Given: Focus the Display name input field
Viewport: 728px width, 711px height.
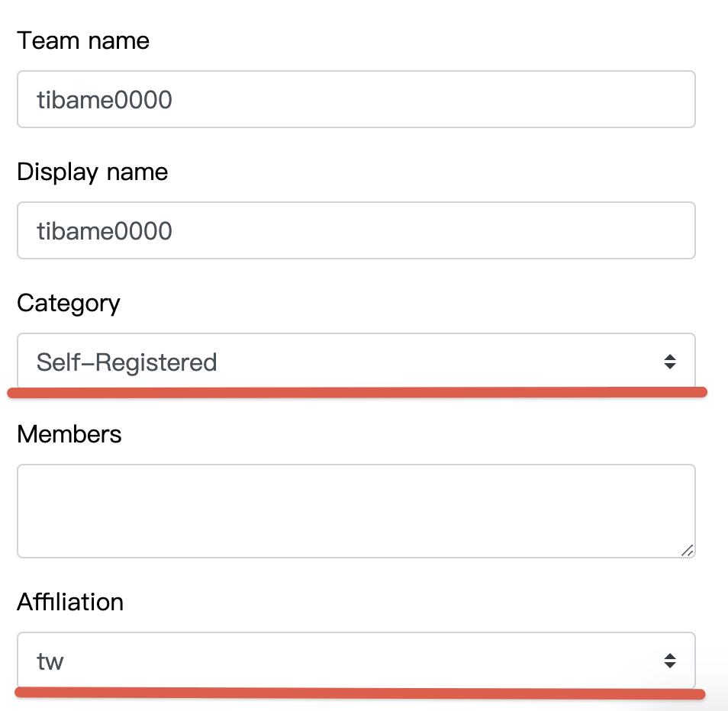Looking at the screenshot, I should pyautogui.click(x=356, y=230).
